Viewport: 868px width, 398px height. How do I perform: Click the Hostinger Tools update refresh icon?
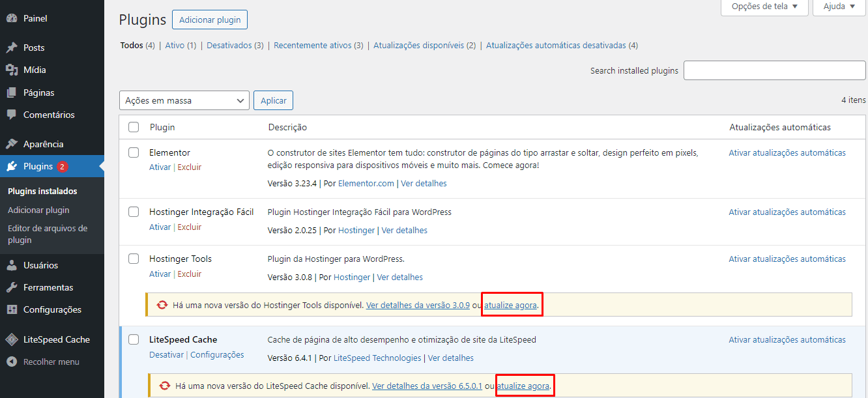click(x=162, y=305)
